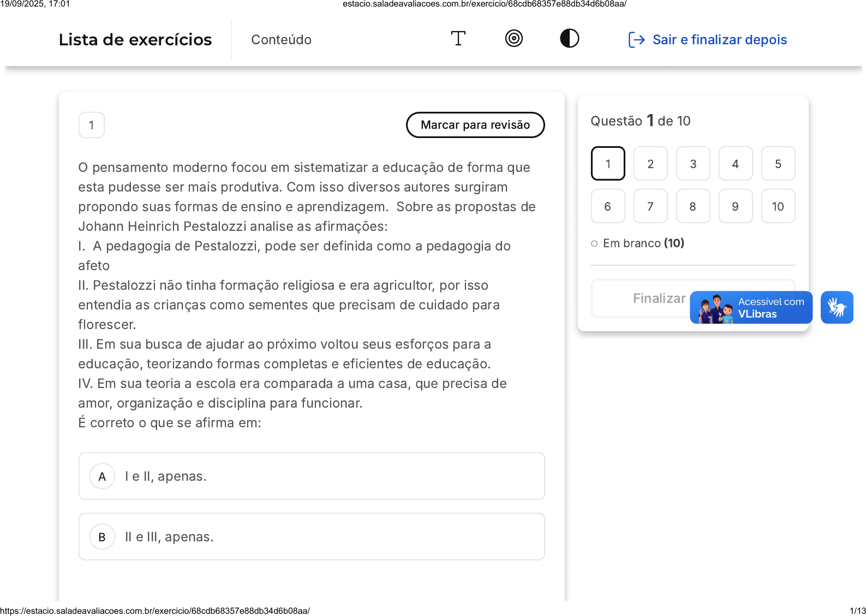Viewport: 866px width, 616px height.
Task: Jump to question 5
Action: point(778,164)
